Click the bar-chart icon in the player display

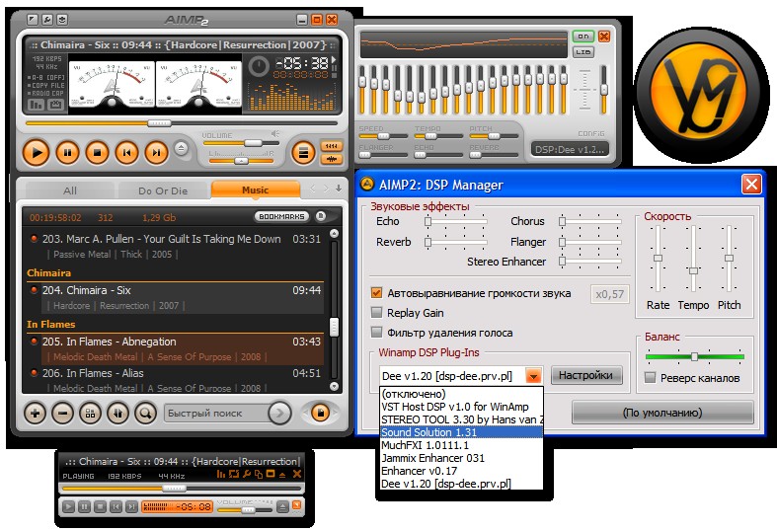pos(37,105)
